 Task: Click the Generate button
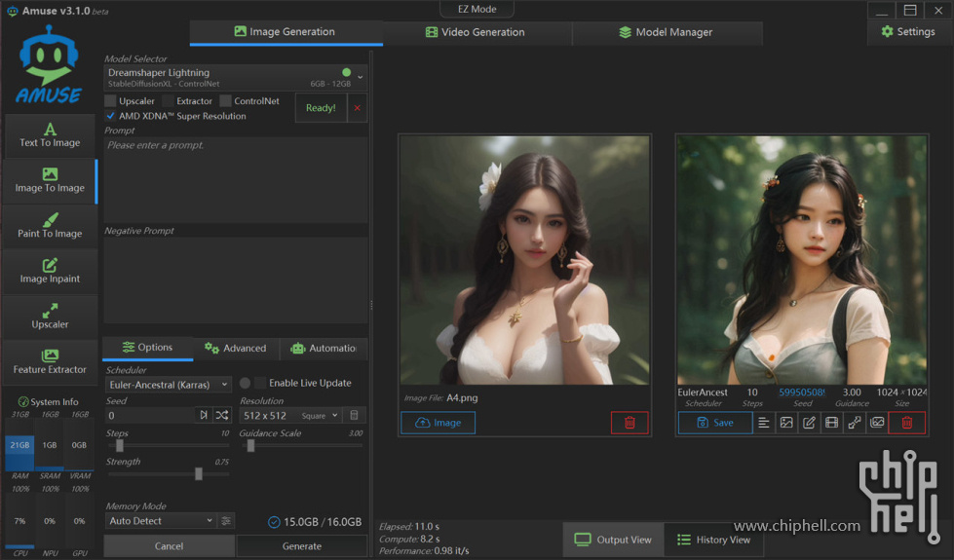click(302, 546)
